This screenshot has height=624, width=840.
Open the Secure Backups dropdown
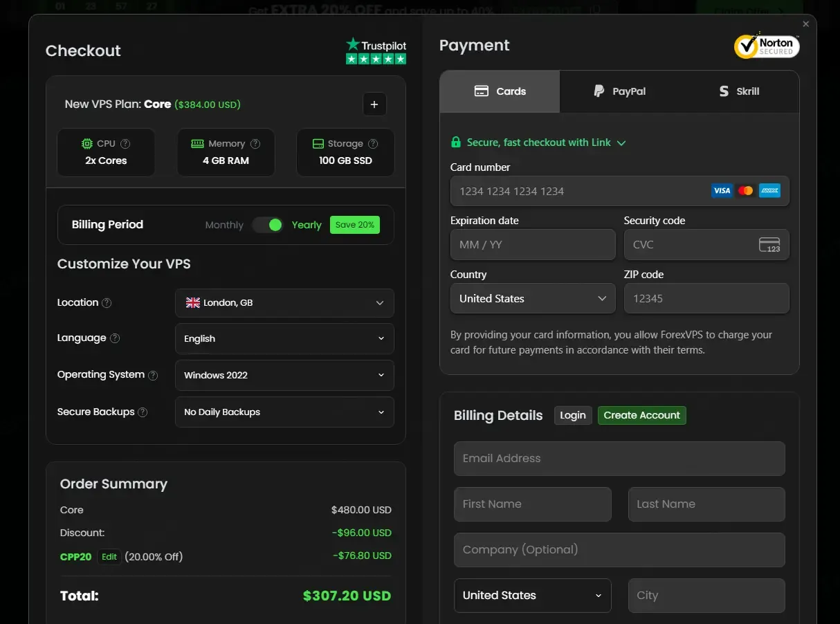pyautogui.click(x=284, y=412)
